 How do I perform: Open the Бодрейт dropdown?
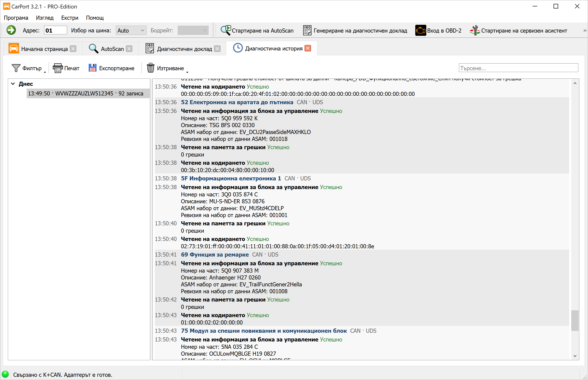click(193, 30)
